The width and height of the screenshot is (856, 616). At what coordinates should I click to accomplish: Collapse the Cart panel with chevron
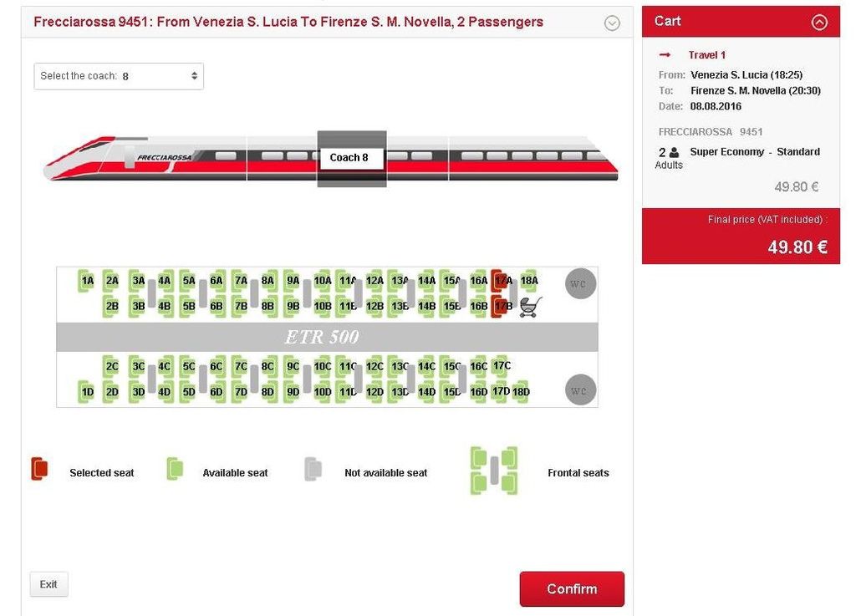pos(819,22)
